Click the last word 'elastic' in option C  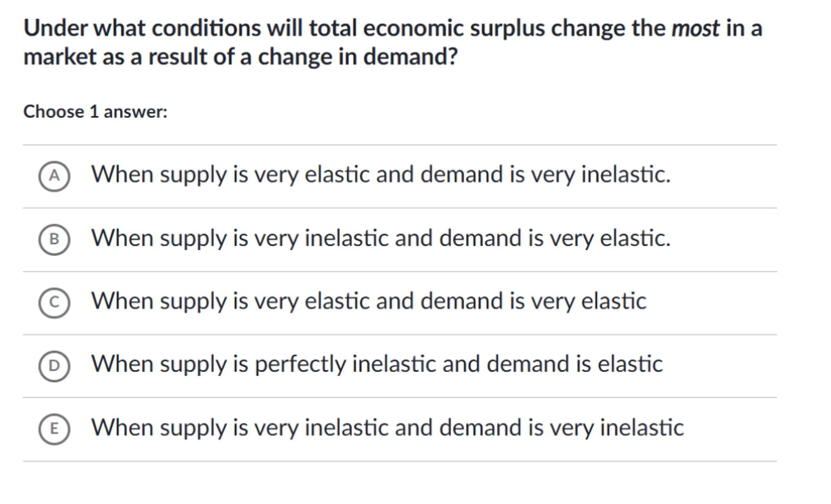click(614, 301)
